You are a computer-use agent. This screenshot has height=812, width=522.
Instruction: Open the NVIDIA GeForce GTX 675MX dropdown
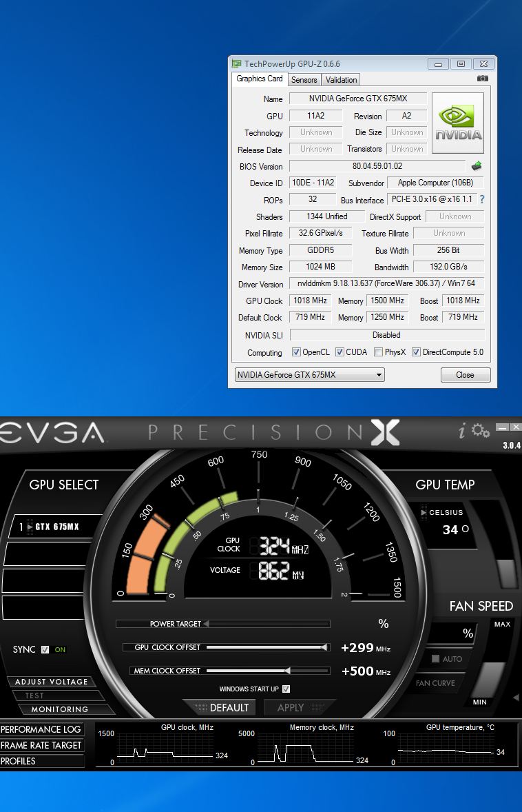tap(309, 374)
